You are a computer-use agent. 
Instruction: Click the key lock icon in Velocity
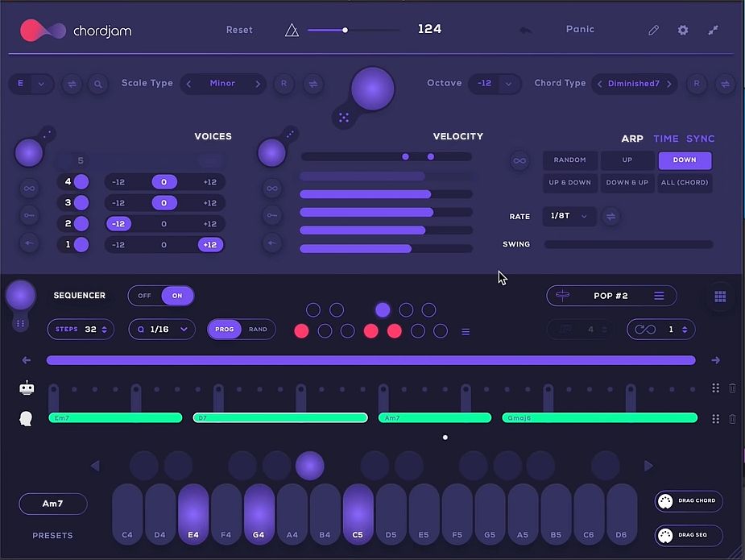[271, 215]
